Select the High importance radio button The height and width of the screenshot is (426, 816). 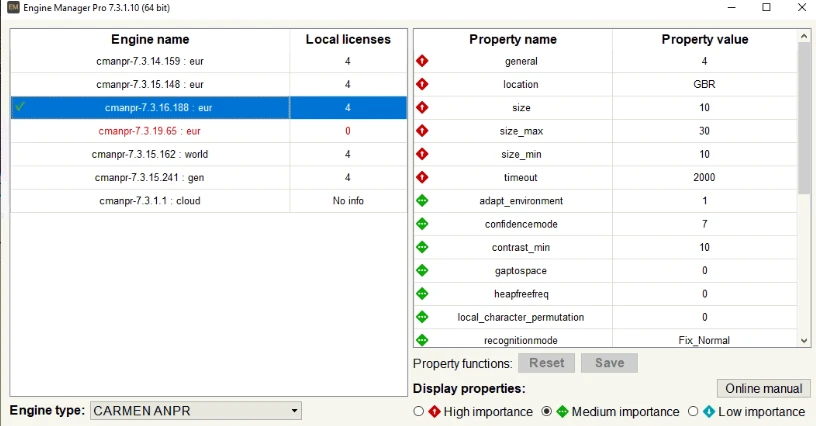pyautogui.click(x=418, y=411)
